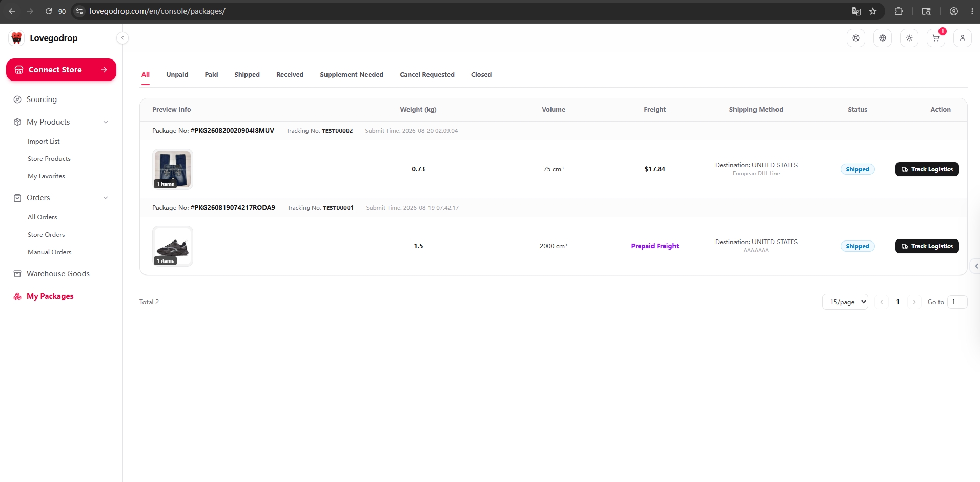The width and height of the screenshot is (980, 482).
Task: Collapse the sidebar with the chevron button
Action: coord(122,38)
